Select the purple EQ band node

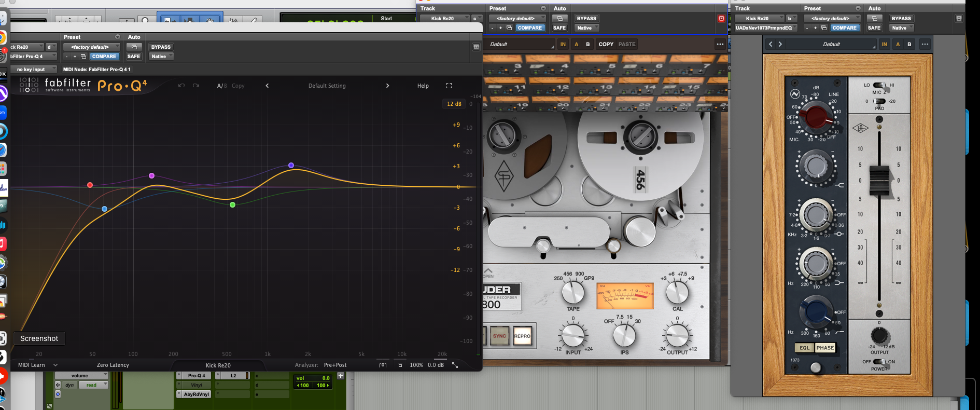pyautogui.click(x=151, y=176)
